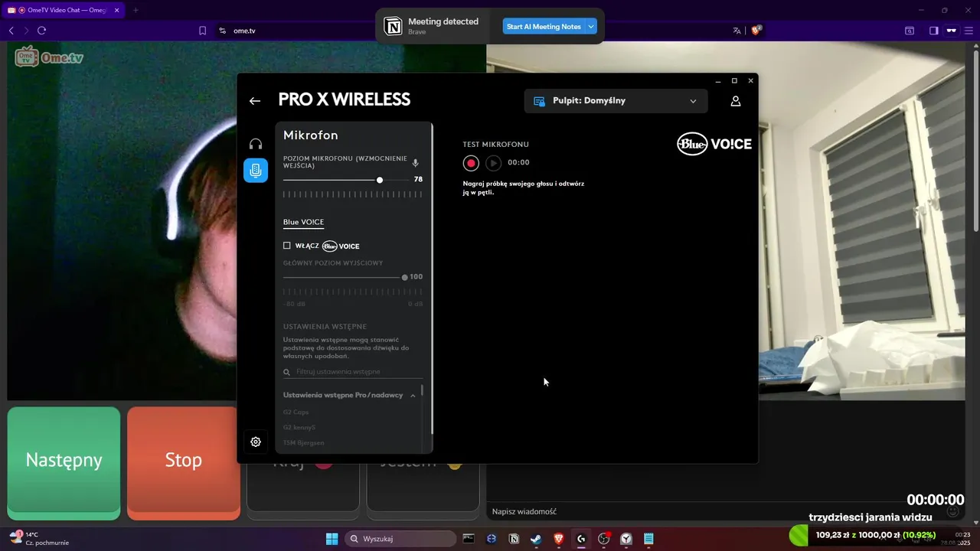This screenshot has height=551, width=980.
Task: Open Terminal from the taskbar
Action: pos(469,539)
